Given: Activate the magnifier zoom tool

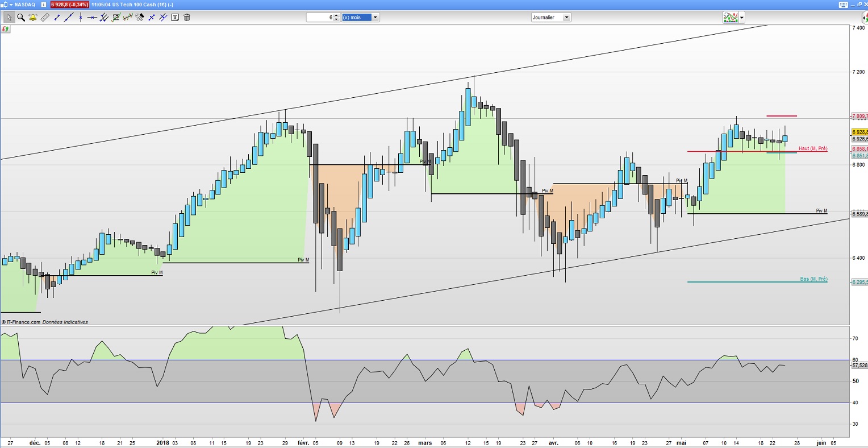Looking at the screenshot, I should pos(21,17).
